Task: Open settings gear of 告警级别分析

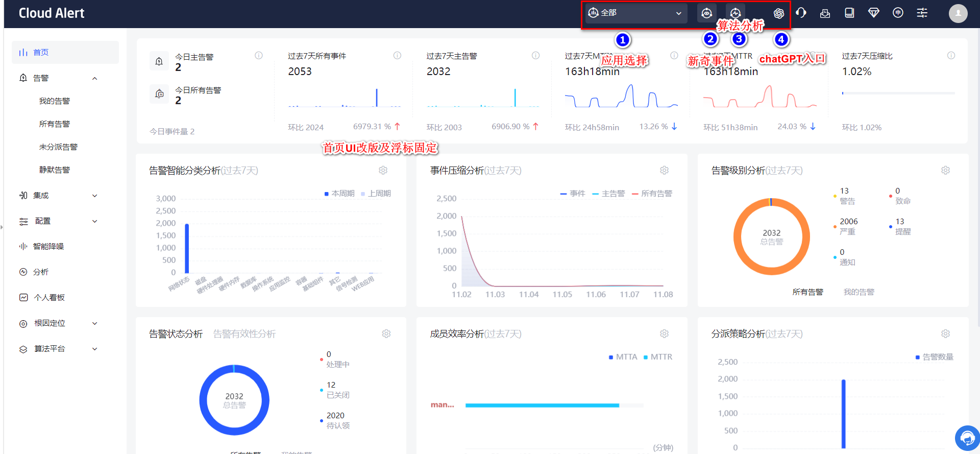Action: 945,170
